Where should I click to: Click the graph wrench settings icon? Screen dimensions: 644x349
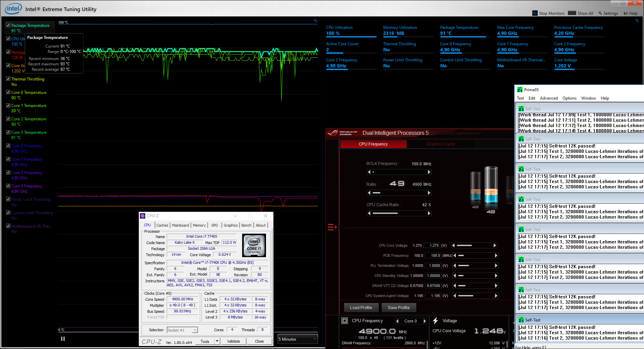coord(315,21)
